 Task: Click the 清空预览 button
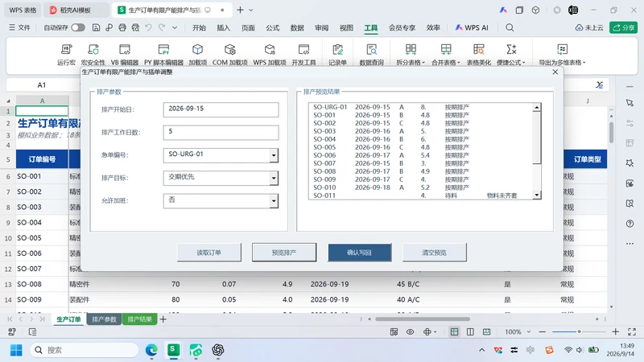coord(434,253)
